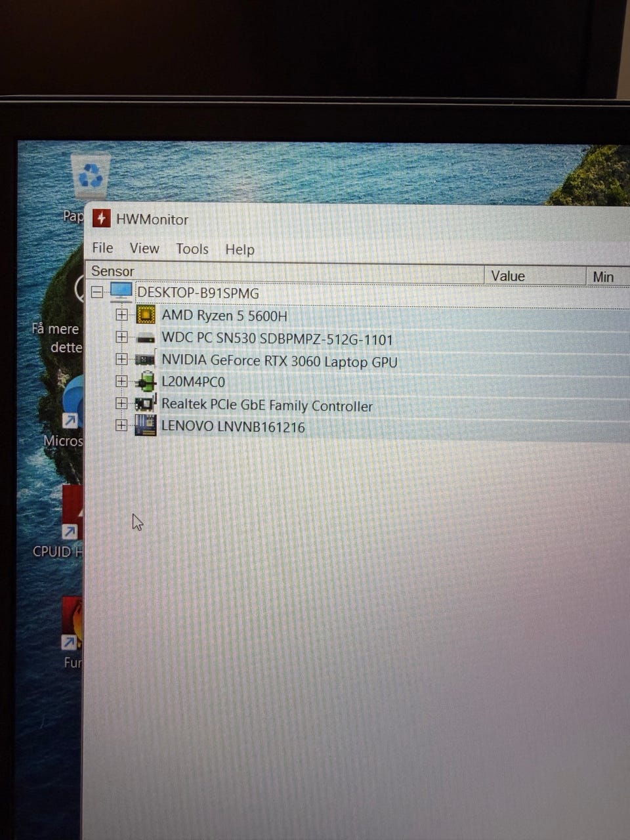Click the Sensor column header
This screenshot has height=840, width=630.
click(113, 271)
